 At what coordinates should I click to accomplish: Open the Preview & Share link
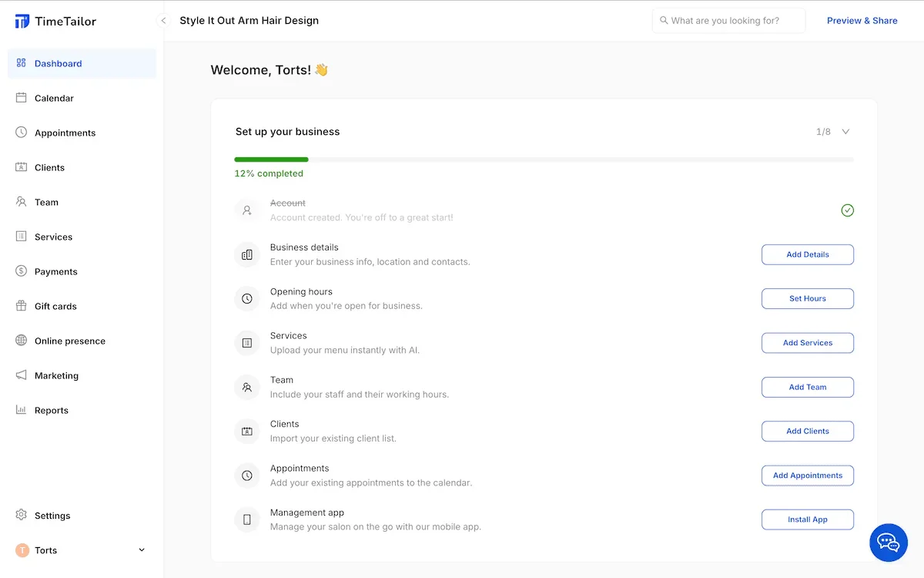[x=862, y=21]
